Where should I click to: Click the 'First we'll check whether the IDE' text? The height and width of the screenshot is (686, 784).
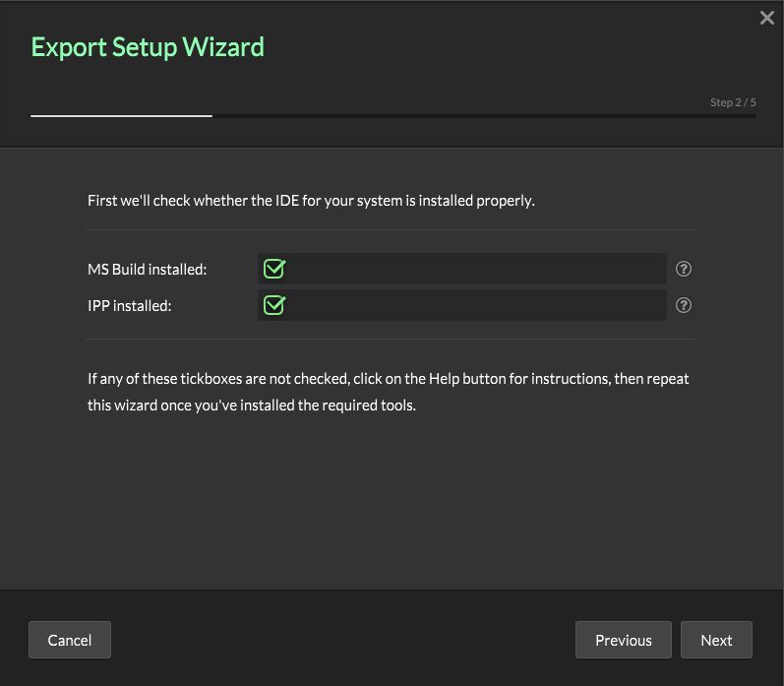tap(311, 201)
